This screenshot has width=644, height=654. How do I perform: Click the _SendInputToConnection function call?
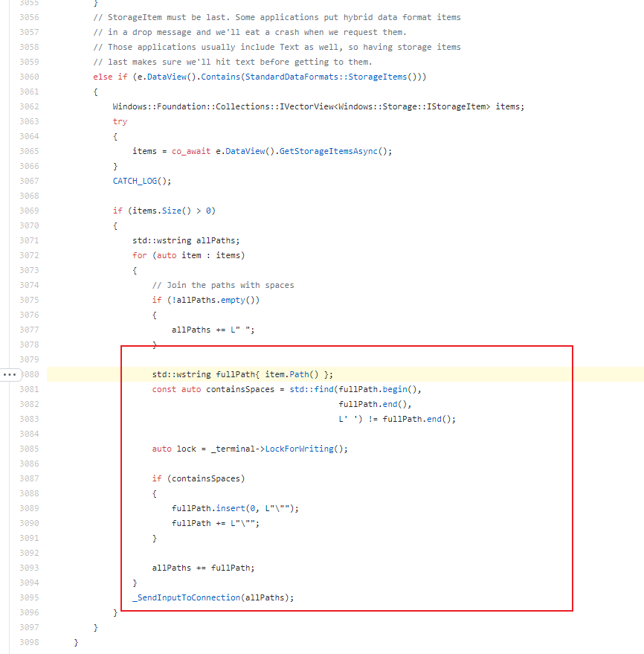pyautogui.click(x=186, y=597)
